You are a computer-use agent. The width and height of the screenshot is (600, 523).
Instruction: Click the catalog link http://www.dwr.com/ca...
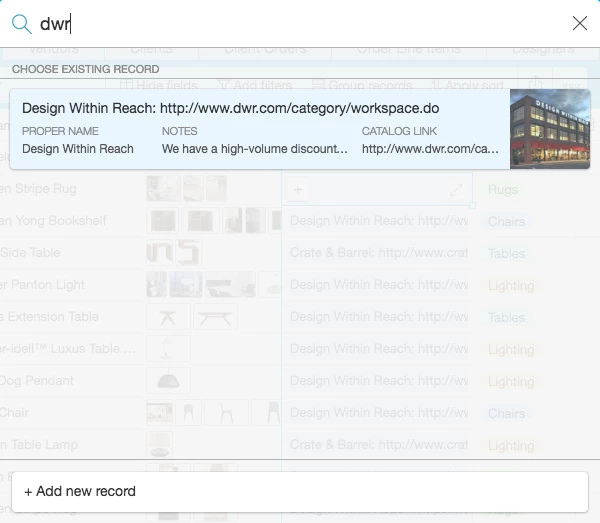click(x=430, y=149)
